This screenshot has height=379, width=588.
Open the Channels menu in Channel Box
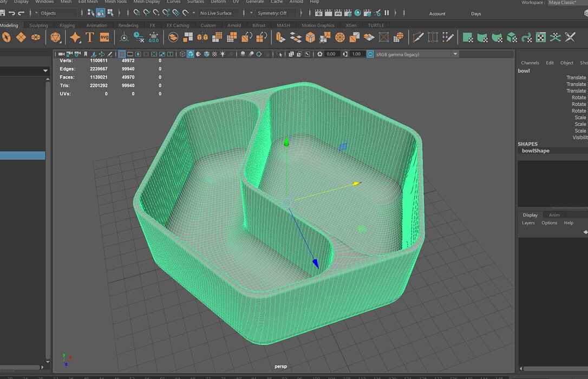(530, 63)
